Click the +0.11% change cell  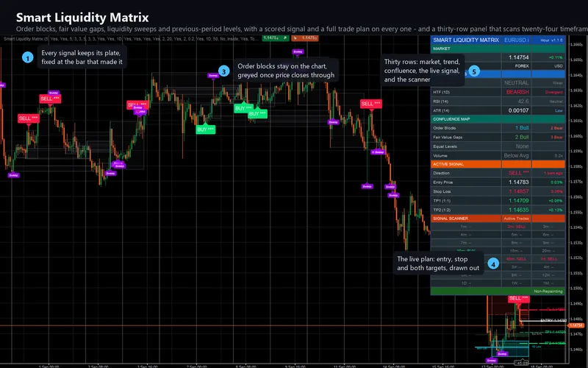pyautogui.click(x=556, y=57)
